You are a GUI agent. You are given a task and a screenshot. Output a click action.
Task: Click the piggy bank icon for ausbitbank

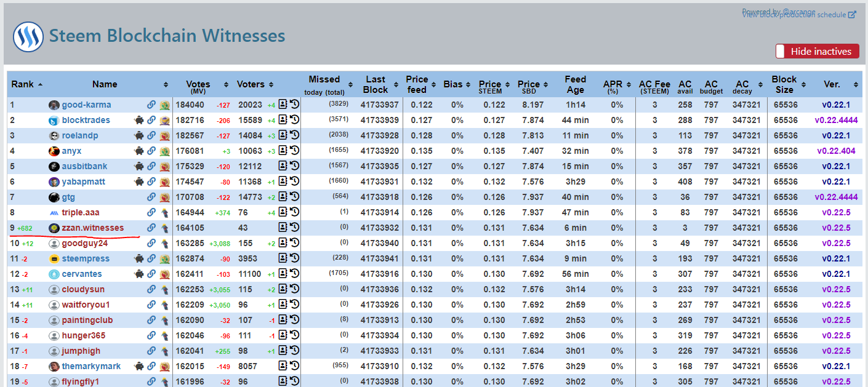point(139,166)
